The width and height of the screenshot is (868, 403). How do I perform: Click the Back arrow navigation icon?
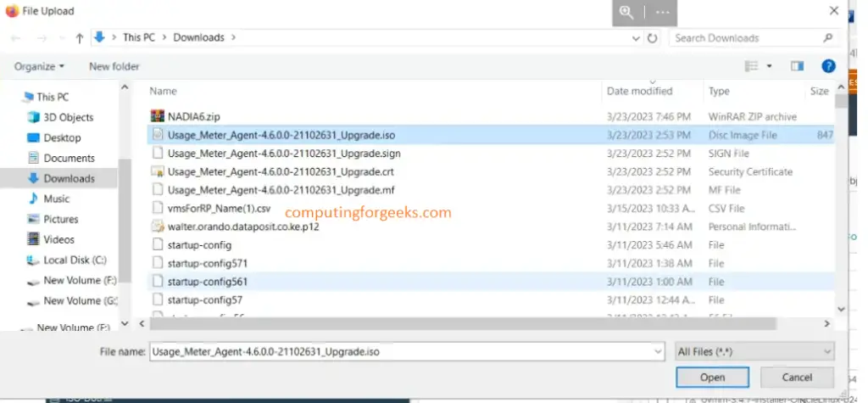(15, 38)
